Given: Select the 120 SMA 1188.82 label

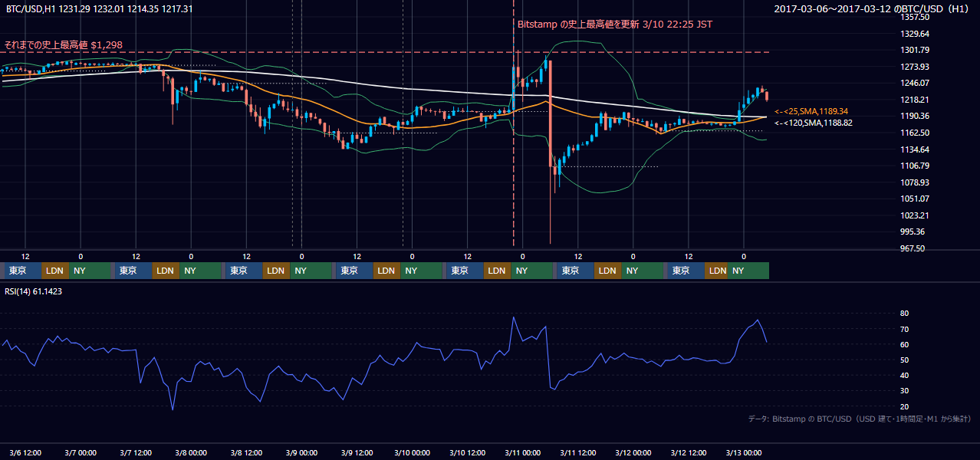Looking at the screenshot, I should 813,123.
